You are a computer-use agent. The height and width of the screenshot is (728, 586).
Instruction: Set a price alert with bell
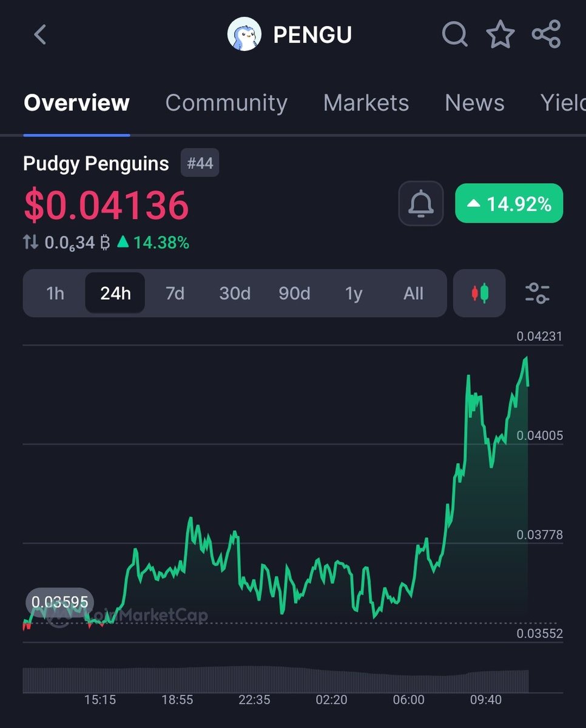click(421, 204)
